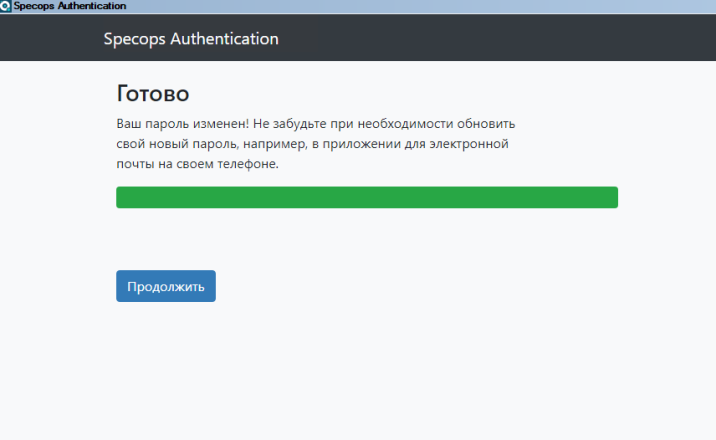Click the word "Specops" in the dark header
Screen dimensions: 716x440
pyautogui.click(x=134, y=39)
